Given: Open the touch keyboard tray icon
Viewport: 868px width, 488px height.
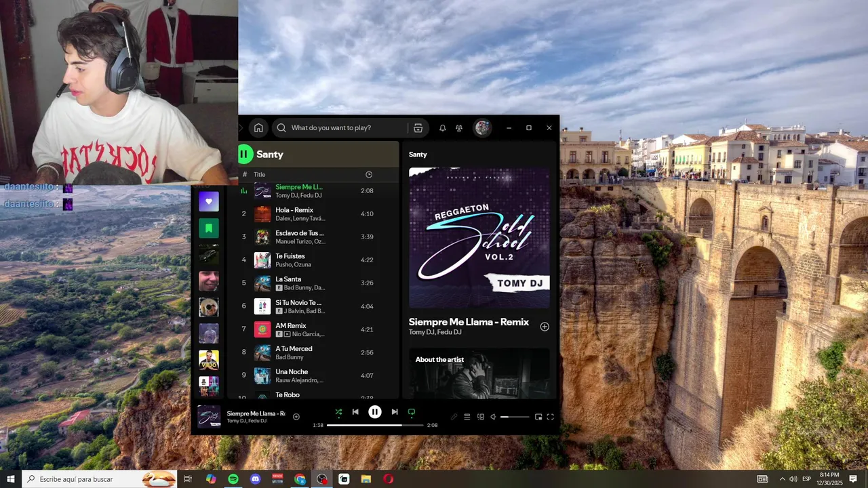Looking at the screenshot, I should (763, 479).
